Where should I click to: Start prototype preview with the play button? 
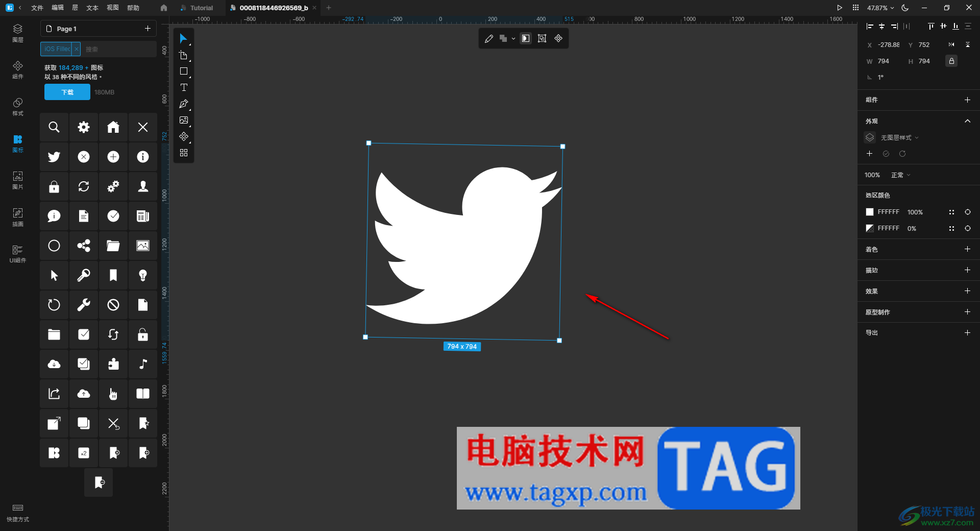point(840,8)
